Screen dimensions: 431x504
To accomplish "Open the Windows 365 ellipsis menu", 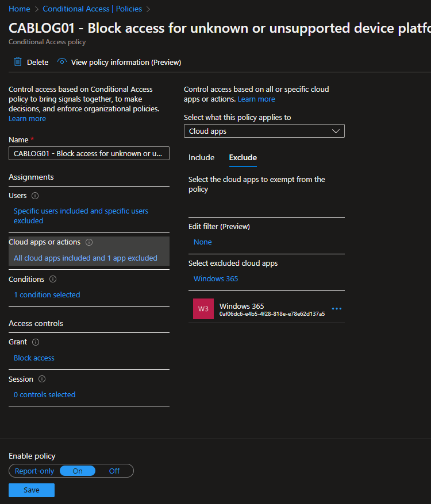I will pyautogui.click(x=337, y=309).
